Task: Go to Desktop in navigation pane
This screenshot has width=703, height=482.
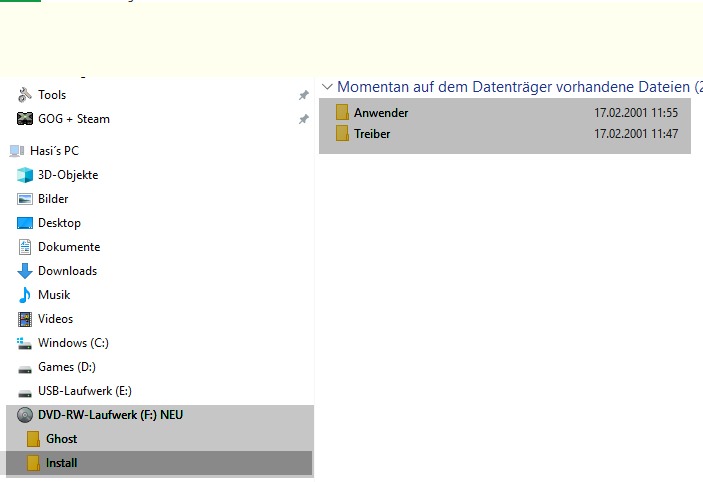Action: tap(60, 223)
